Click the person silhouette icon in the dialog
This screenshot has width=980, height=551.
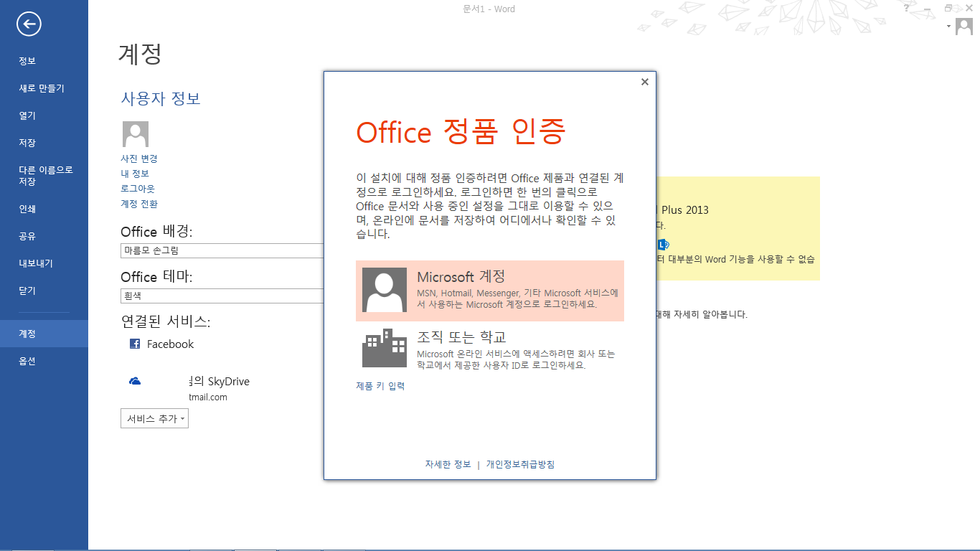[x=385, y=290]
